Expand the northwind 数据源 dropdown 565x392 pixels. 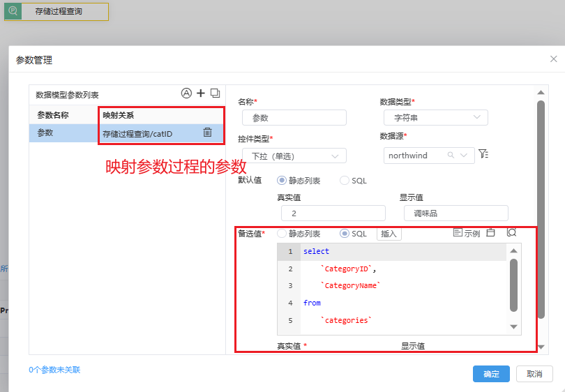[464, 156]
